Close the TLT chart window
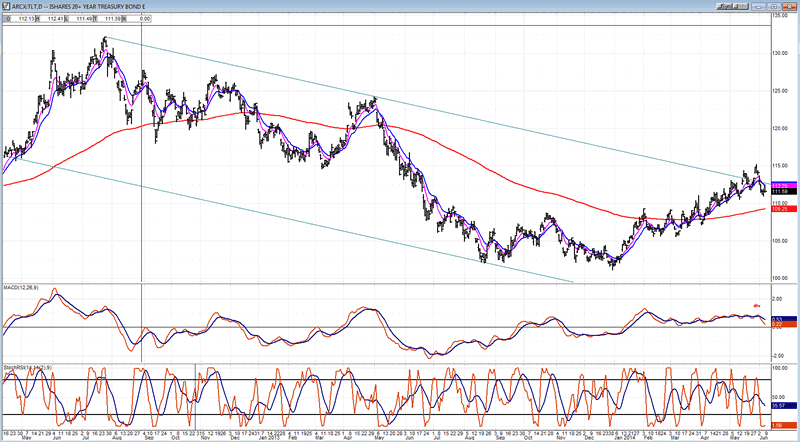This screenshot has width=800, height=442. point(791,5)
